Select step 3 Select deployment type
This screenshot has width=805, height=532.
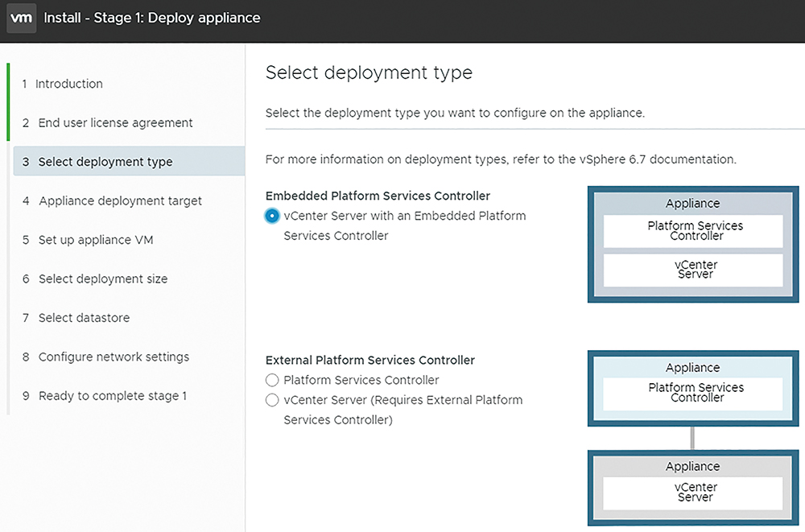pyautogui.click(x=129, y=161)
